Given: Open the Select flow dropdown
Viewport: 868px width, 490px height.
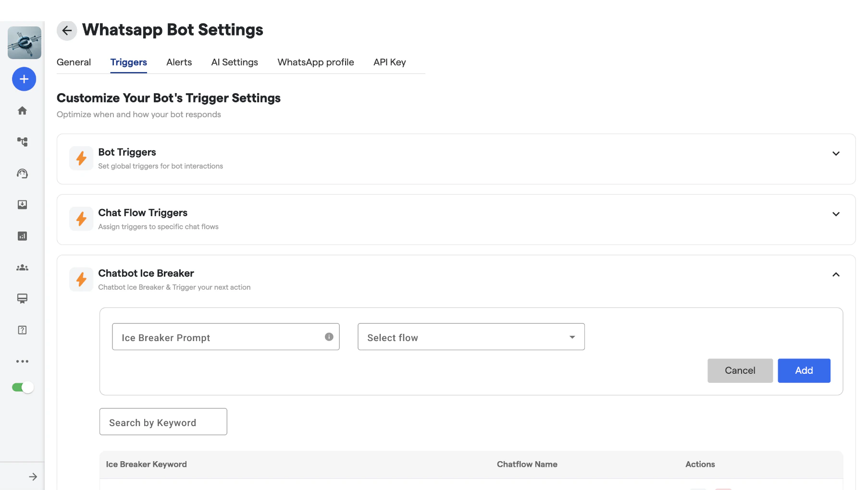Looking at the screenshot, I should pyautogui.click(x=471, y=337).
